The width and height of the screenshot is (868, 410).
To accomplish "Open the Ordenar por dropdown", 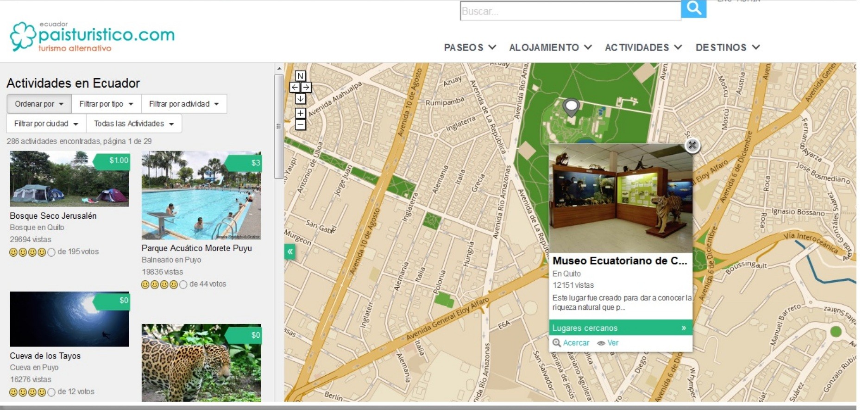I will (x=39, y=104).
